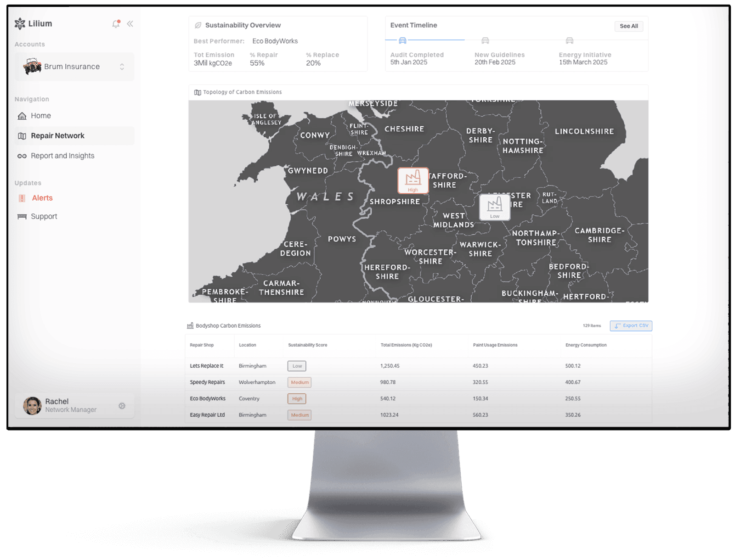Screen dimensions: 735x560
Task: Click the 129 items count
Action: tap(592, 326)
